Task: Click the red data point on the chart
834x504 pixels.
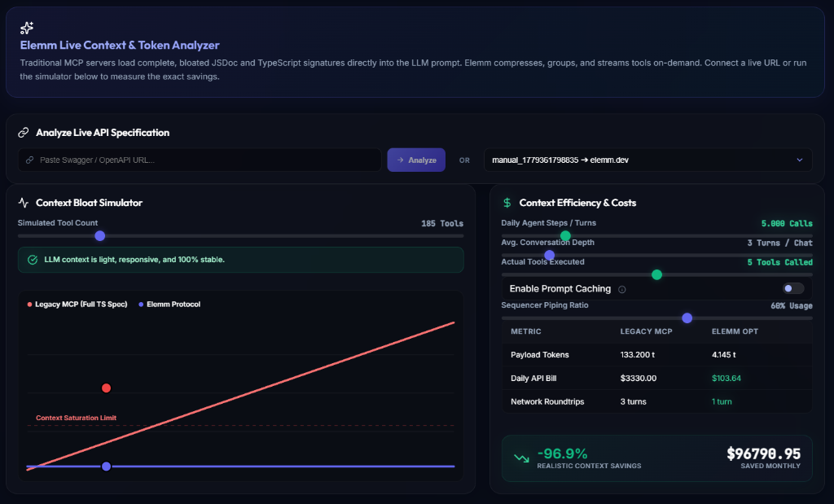Action: 107,388
